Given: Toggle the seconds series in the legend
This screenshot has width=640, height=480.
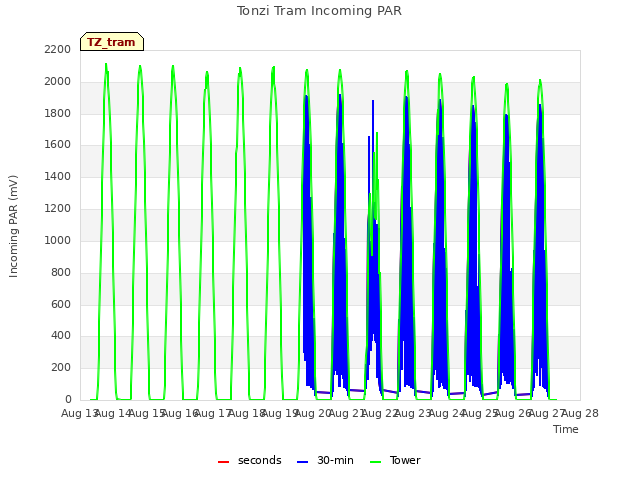Looking at the screenshot, I should (250, 460).
